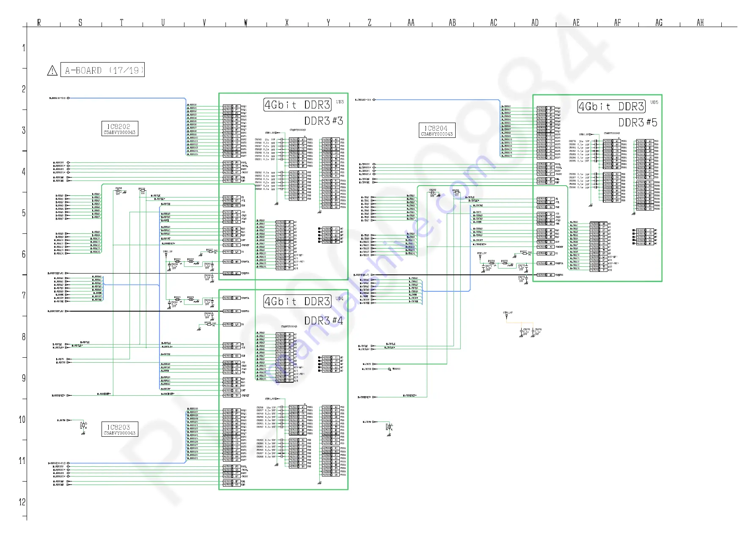Click column grid header Y

(328, 23)
